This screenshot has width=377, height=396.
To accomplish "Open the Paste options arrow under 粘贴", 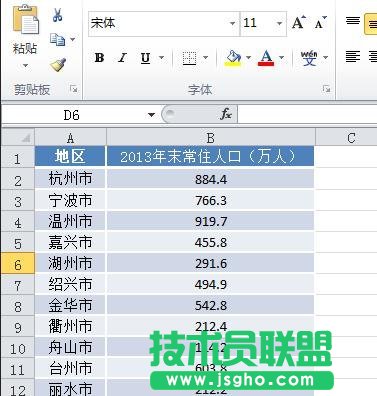I will point(25,66).
